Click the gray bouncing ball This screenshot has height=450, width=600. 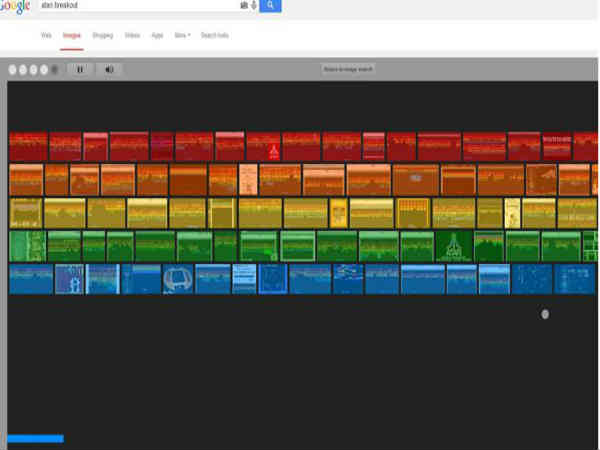pos(545,314)
